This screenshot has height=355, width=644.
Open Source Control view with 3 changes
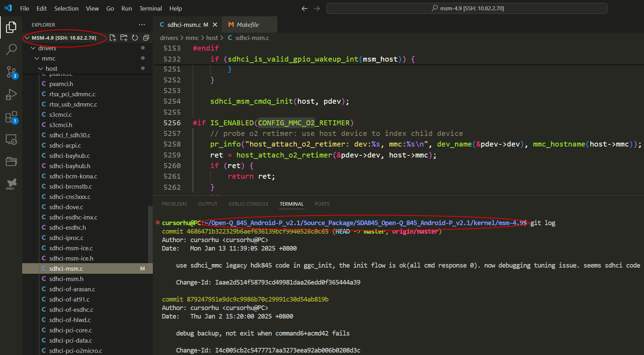(11, 72)
